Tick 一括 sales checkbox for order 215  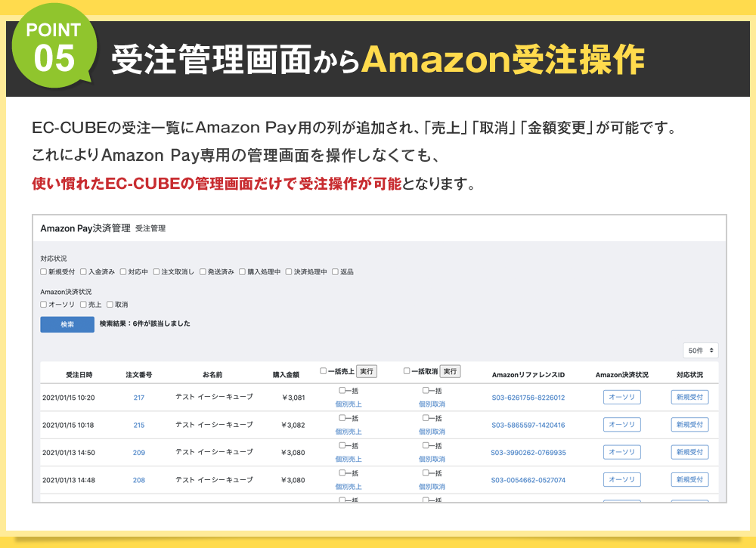coord(342,418)
